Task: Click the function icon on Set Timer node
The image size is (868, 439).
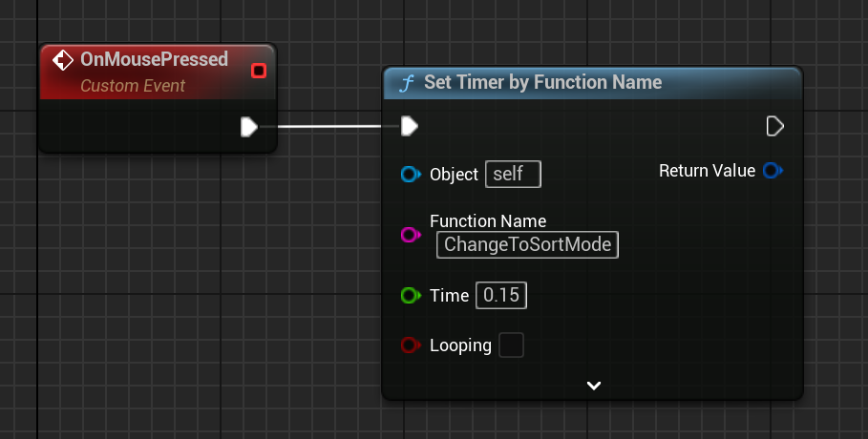Action: [x=407, y=83]
